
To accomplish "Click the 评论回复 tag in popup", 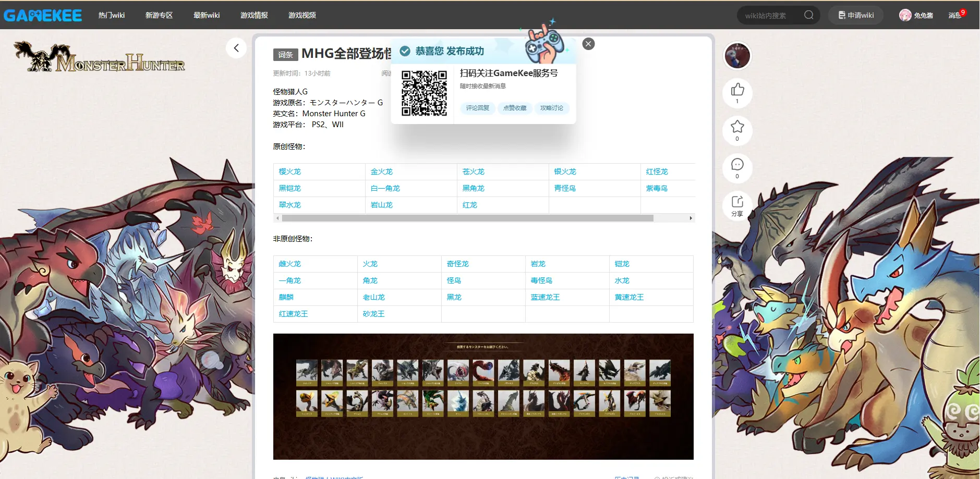I will pyautogui.click(x=477, y=108).
